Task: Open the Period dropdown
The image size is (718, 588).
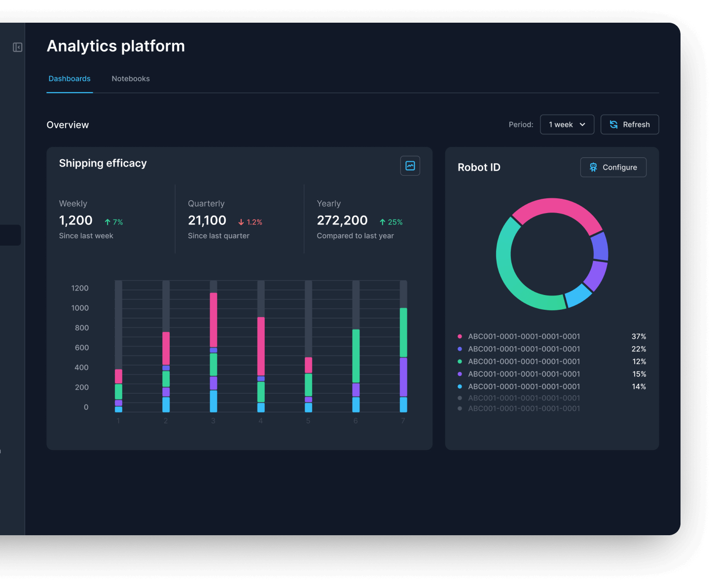Action: click(567, 124)
